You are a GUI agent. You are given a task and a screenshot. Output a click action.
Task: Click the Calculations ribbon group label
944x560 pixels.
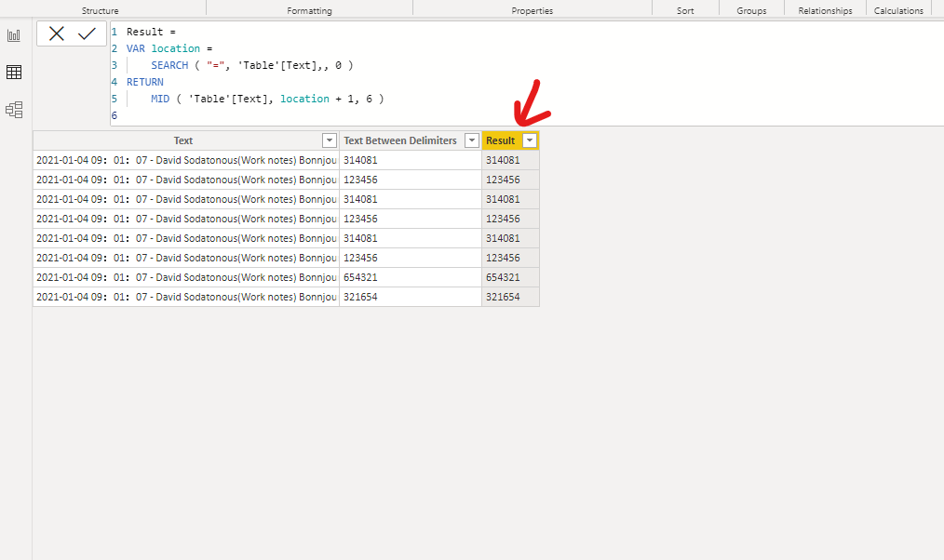coord(898,11)
